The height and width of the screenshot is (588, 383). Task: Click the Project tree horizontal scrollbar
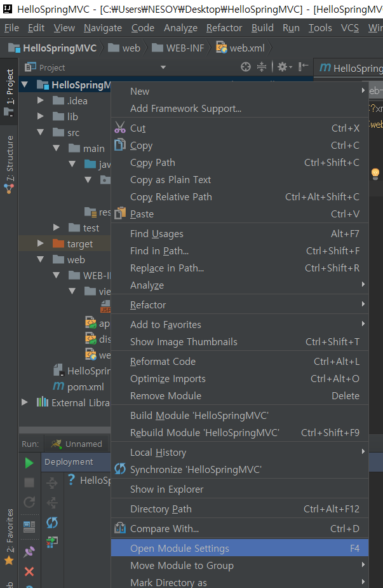coord(65,430)
